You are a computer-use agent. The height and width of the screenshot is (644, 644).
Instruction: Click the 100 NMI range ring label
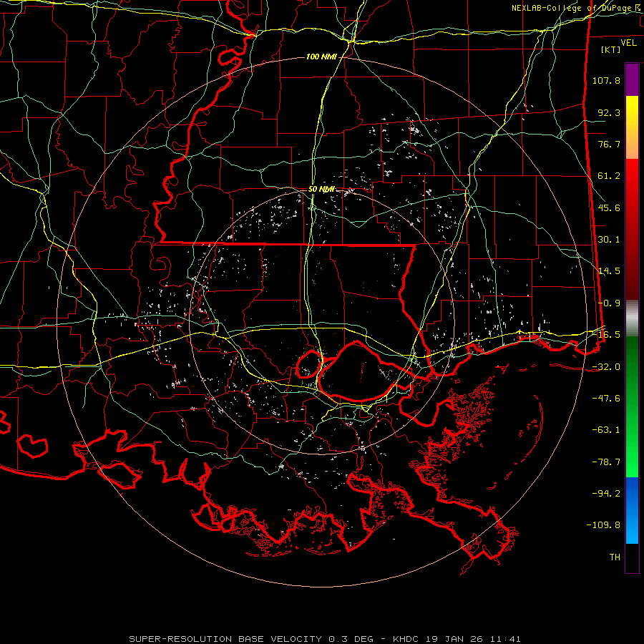321,57
